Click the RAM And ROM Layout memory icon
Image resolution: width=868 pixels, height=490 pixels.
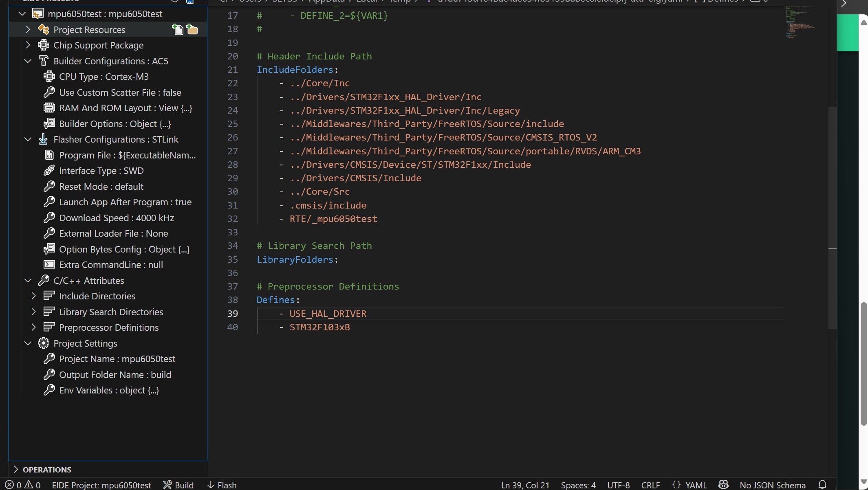49,108
